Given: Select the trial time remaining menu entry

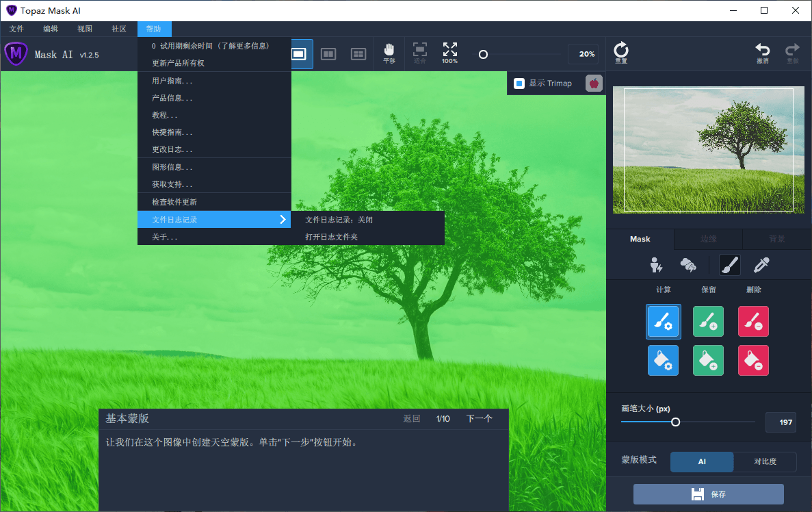Looking at the screenshot, I should click(214, 46).
